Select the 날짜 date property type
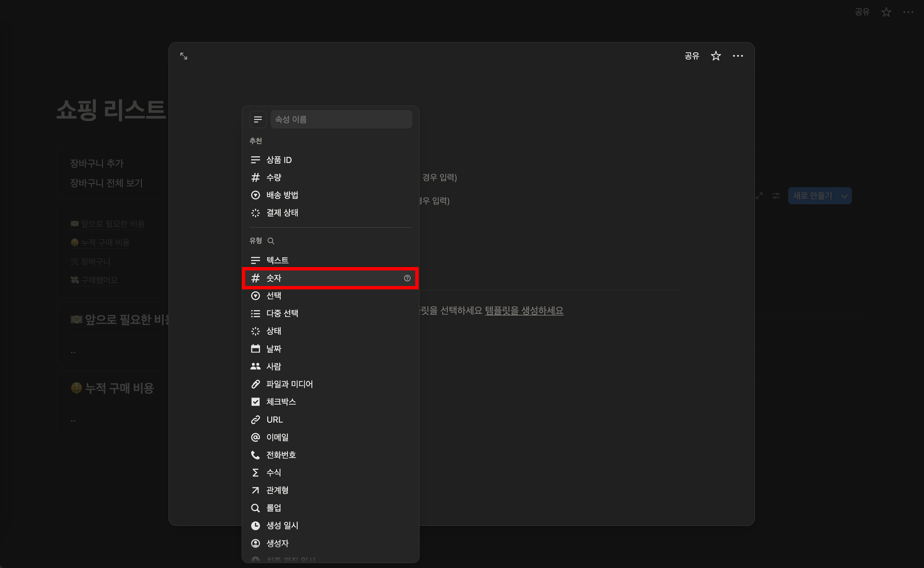This screenshot has width=924, height=568. pos(273,349)
